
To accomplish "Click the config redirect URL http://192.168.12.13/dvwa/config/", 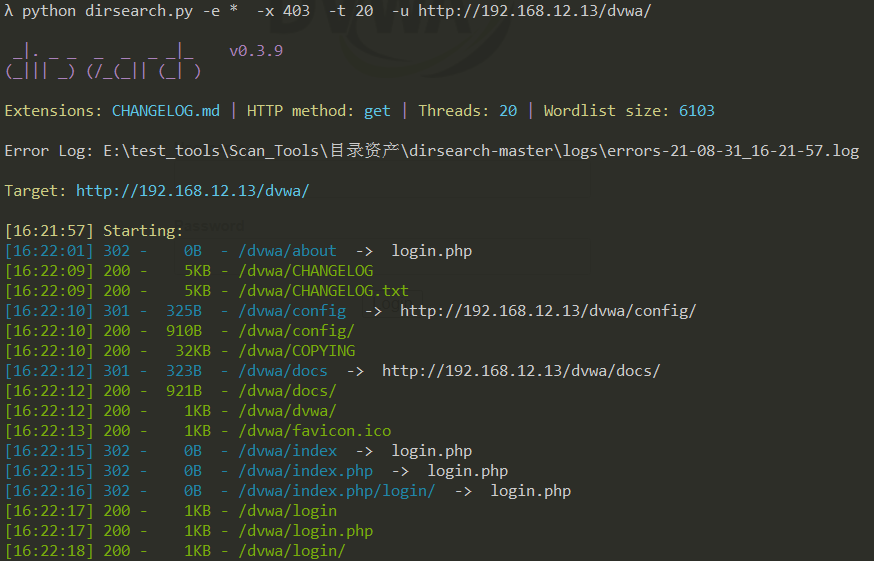I will click(x=548, y=311).
